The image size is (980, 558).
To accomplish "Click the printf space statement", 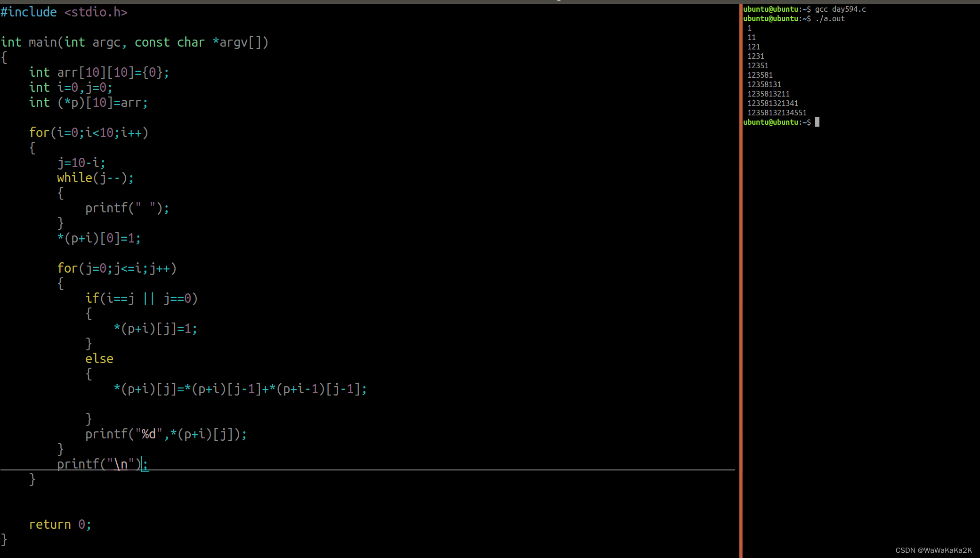I will 127,208.
